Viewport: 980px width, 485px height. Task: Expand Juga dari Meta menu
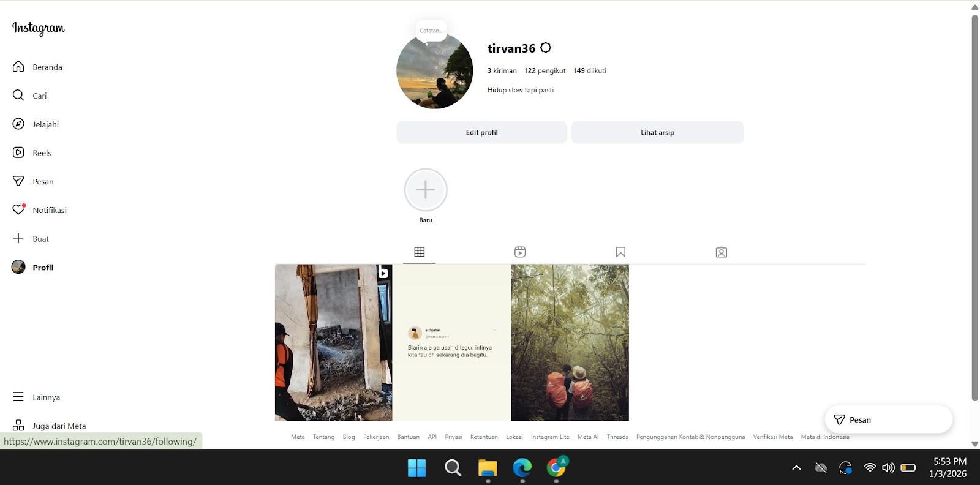[x=18, y=426]
